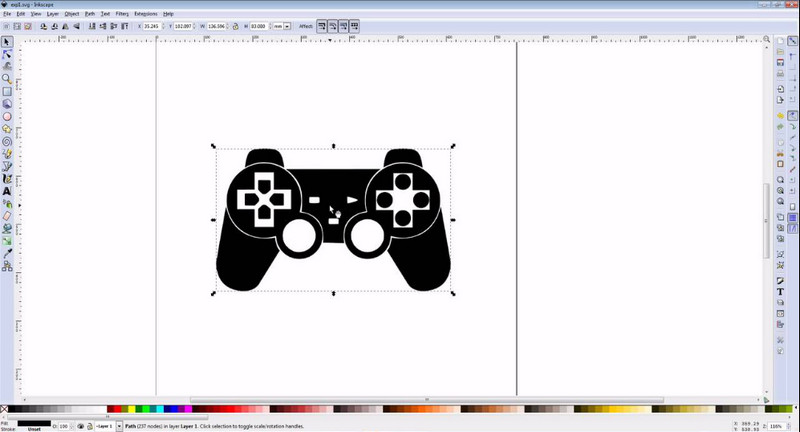Select the Spiral tool
Viewport: 800px width, 432px height.
point(7,141)
